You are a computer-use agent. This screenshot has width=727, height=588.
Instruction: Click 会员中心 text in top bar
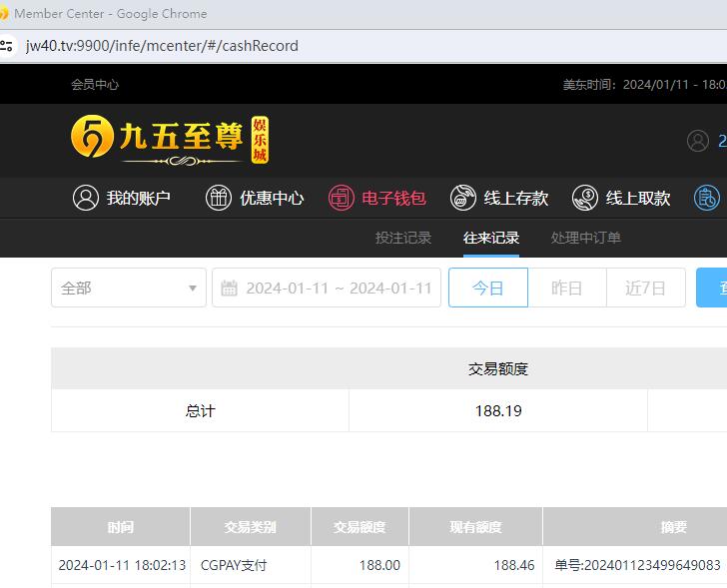[95, 84]
